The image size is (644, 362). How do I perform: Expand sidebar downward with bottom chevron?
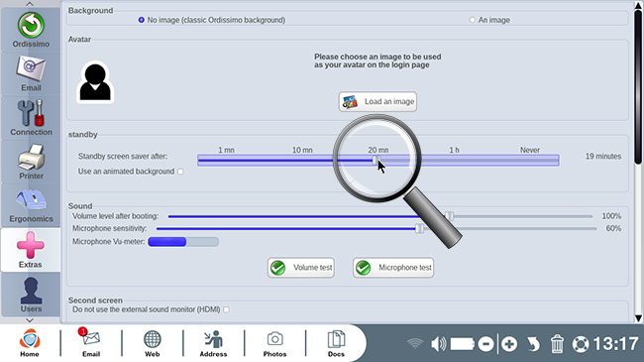coord(30,320)
